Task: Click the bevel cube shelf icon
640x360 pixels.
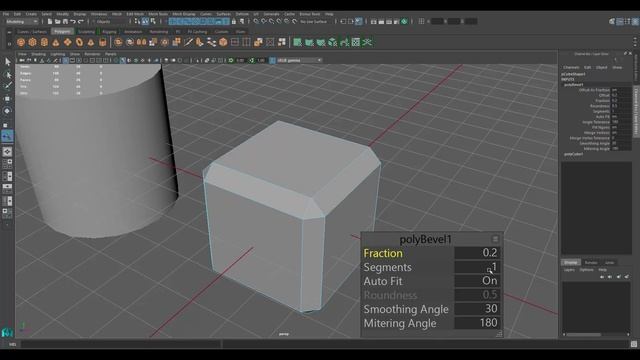Action: tap(223, 42)
